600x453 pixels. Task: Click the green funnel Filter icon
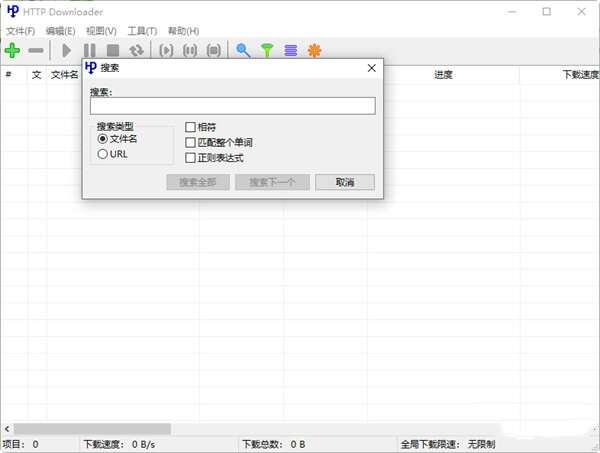pyautogui.click(x=267, y=50)
